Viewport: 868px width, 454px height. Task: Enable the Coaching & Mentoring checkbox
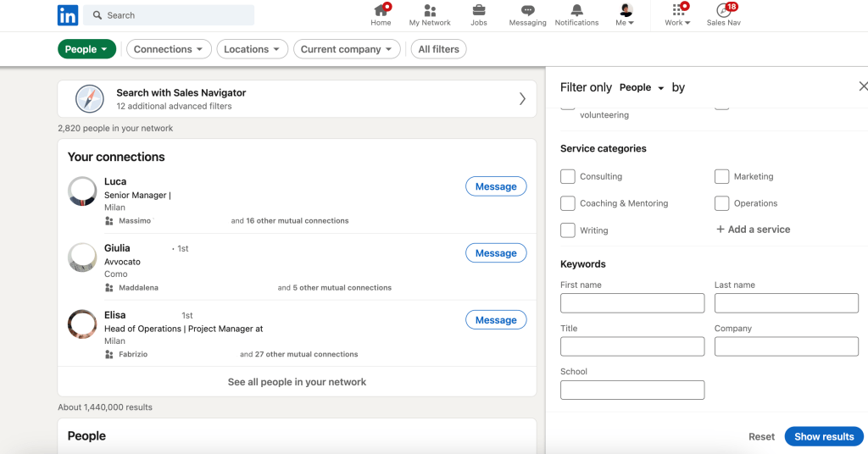(x=568, y=203)
